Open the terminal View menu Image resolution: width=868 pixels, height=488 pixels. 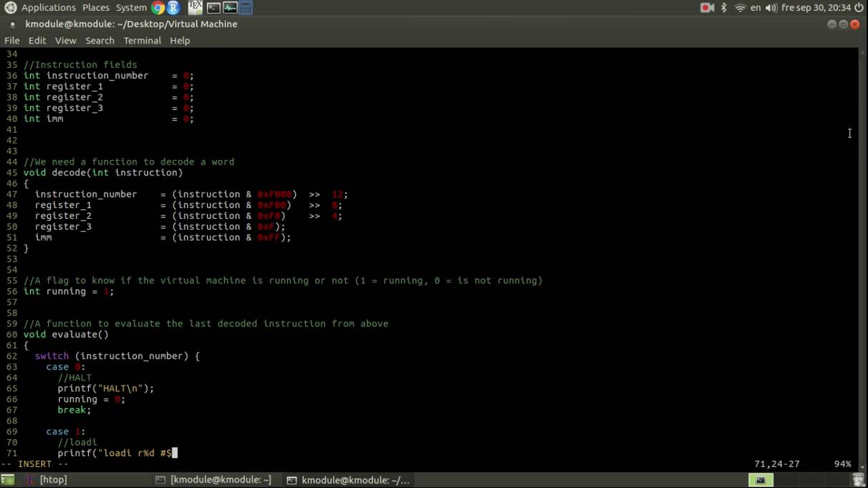coord(65,41)
